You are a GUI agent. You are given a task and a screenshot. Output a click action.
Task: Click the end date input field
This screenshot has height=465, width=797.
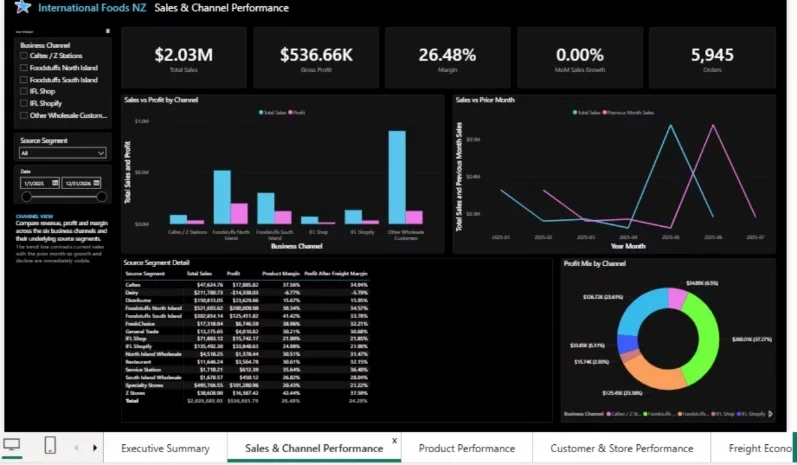81,183
